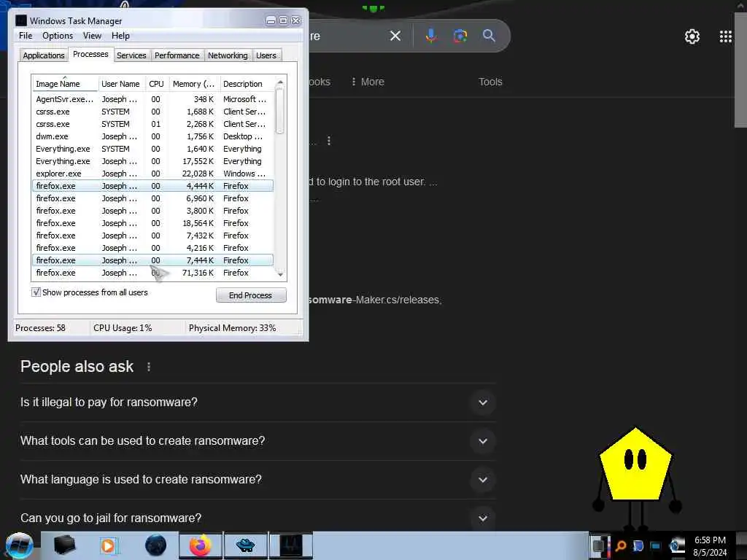Screen dimensions: 747x560
Task: Open the black box taskbar icon
Action: pos(64,545)
